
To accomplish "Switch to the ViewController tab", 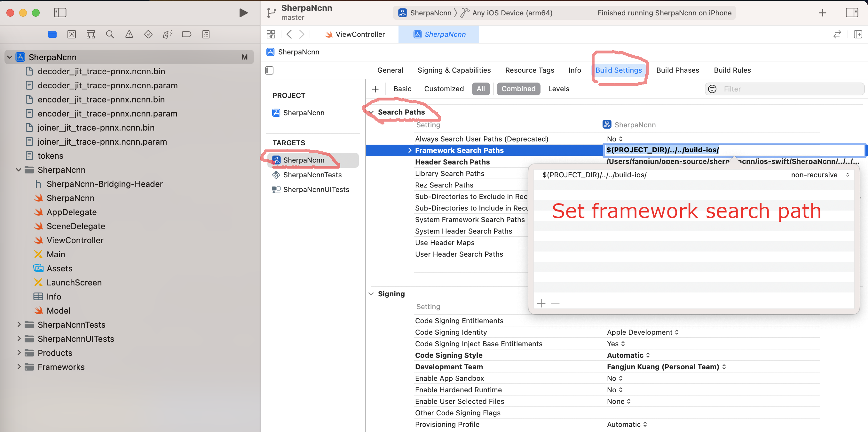I will (355, 34).
